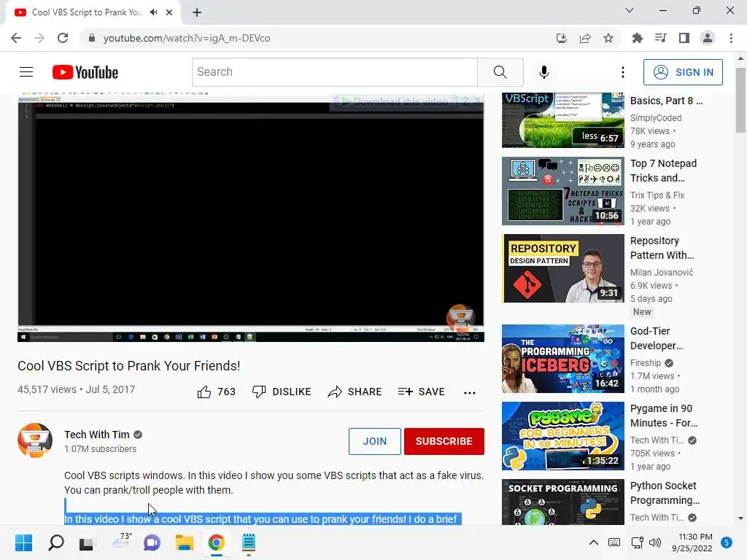747x560 pixels.
Task: Like the video with thumbs up
Action: tap(216, 392)
